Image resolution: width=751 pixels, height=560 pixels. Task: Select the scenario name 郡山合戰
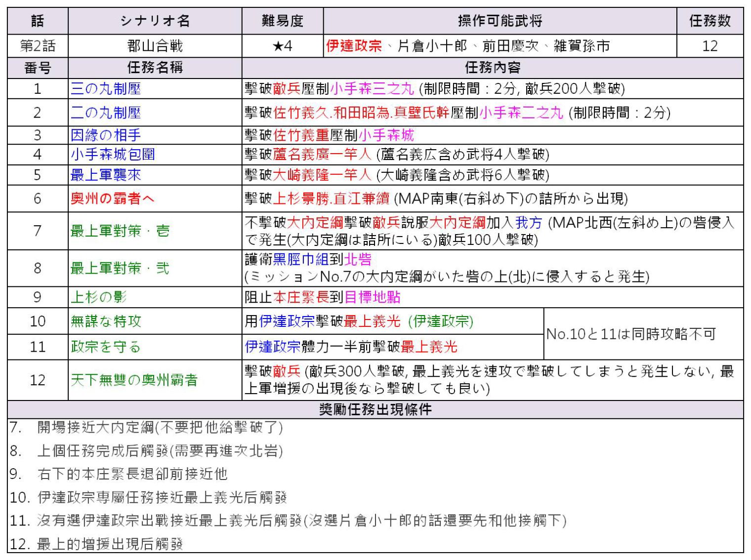[155, 46]
